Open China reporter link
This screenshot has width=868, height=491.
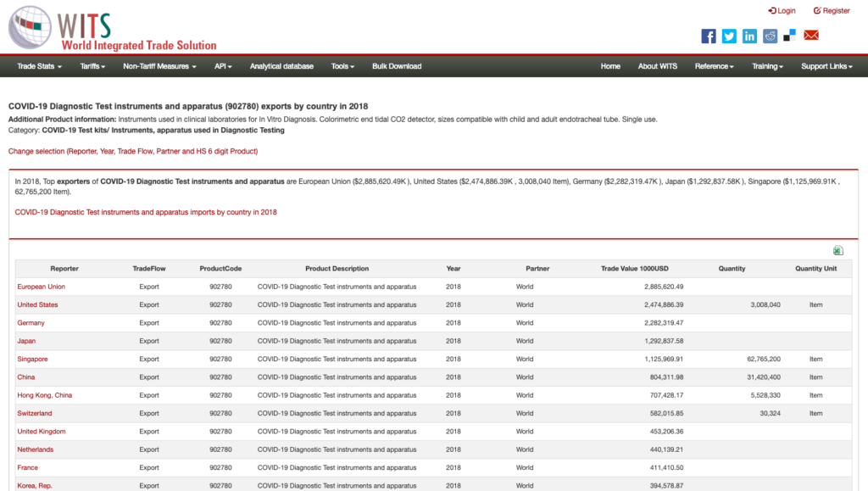tap(25, 377)
